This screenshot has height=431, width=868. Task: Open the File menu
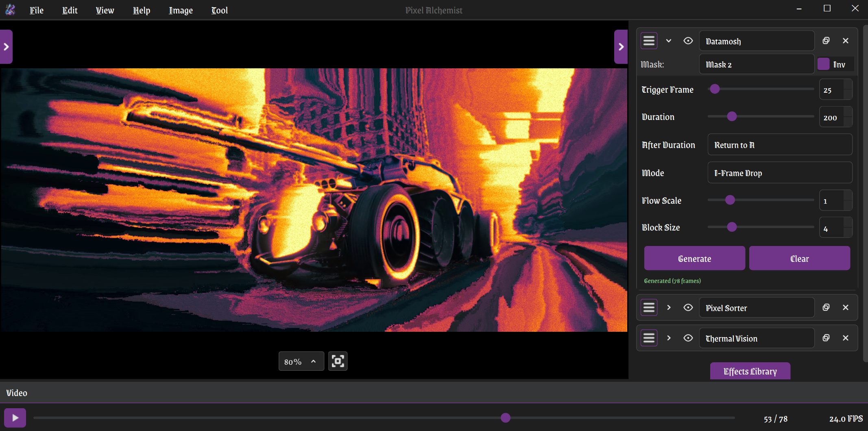point(37,10)
